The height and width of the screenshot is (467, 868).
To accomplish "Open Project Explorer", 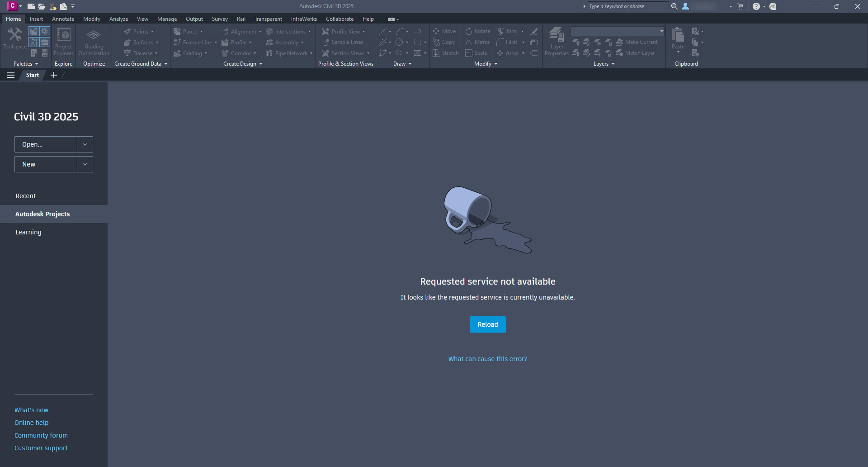I will click(x=63, y=41).
